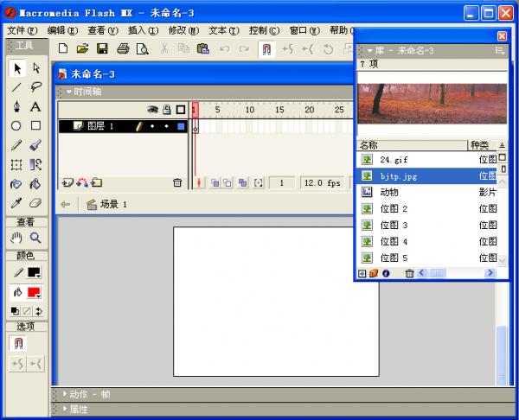
Task: Click the New document toolbar icon
Action: 63,48
